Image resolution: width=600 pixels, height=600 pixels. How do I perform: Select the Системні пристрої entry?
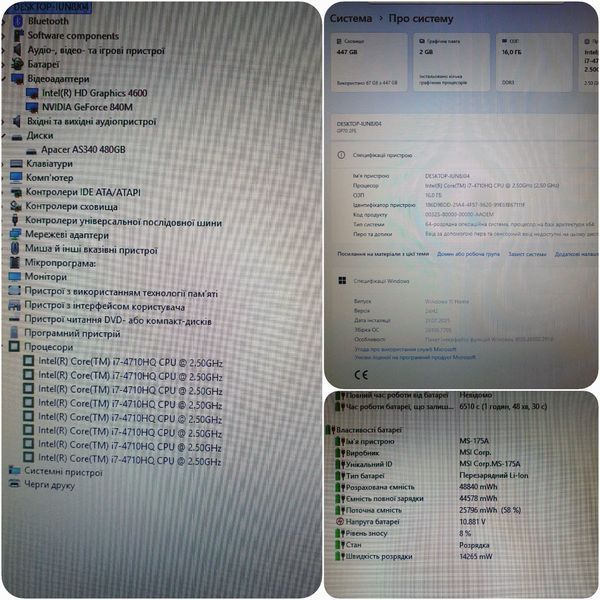coord(64,472)
